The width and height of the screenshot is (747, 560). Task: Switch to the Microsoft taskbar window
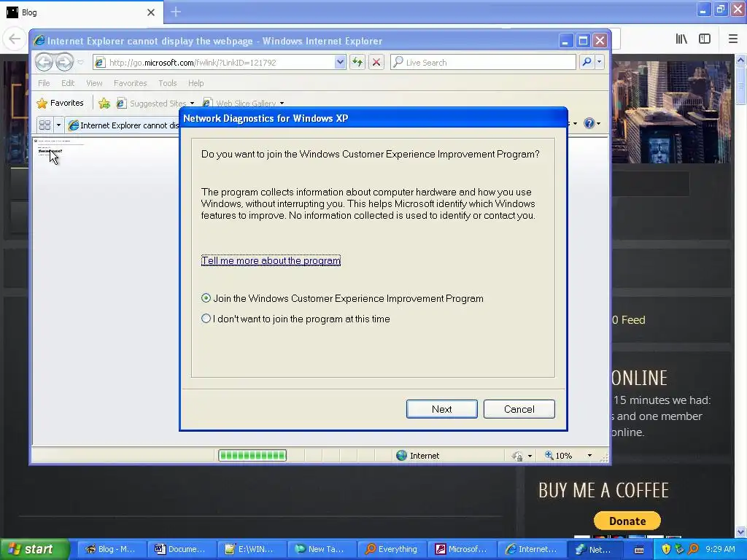(x=462, y=549)
